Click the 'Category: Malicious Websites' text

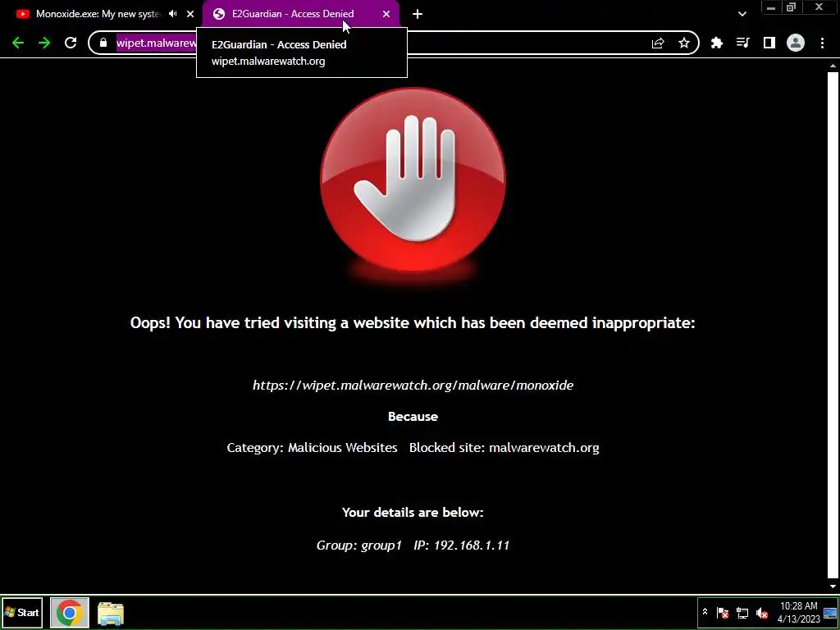pyautogui.click(x=312, y=448)
